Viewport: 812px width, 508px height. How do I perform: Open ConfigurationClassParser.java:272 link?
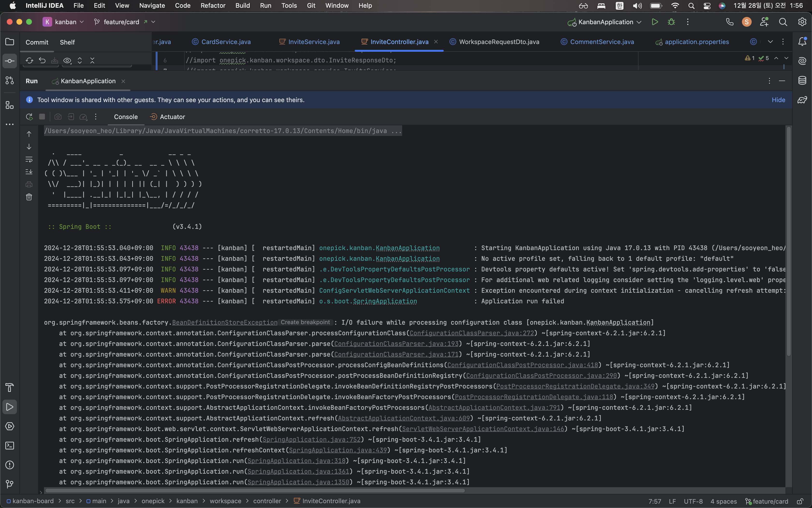click(x=471, y=333)
